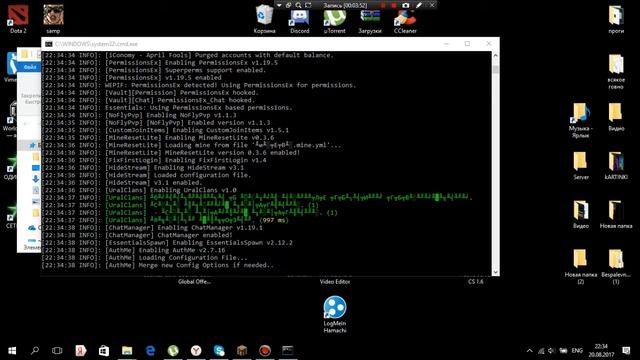640x360 pixels.
Task: Open the kARTINKI desktop folder
Action: point(616,165)
